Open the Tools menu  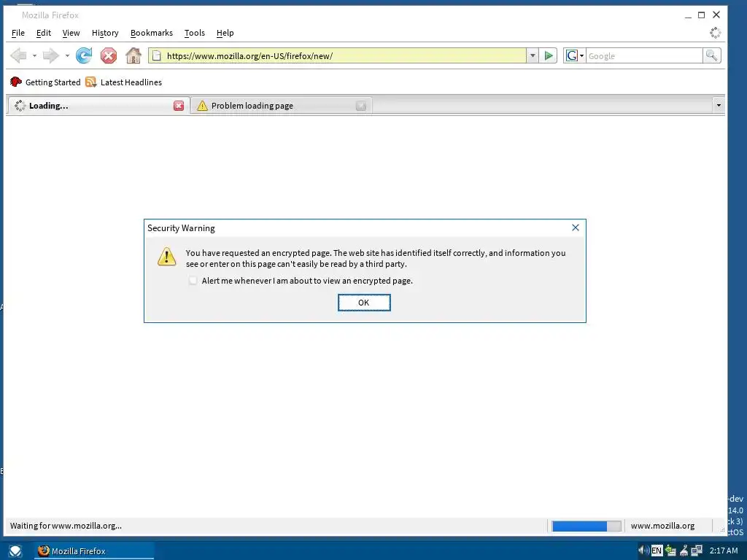[194, 33]
